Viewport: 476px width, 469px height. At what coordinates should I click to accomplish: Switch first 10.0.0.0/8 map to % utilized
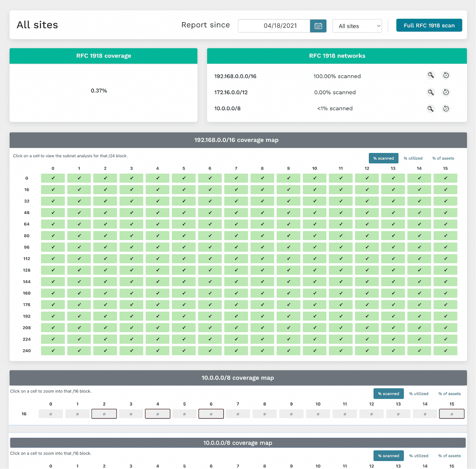click(419, 394)
